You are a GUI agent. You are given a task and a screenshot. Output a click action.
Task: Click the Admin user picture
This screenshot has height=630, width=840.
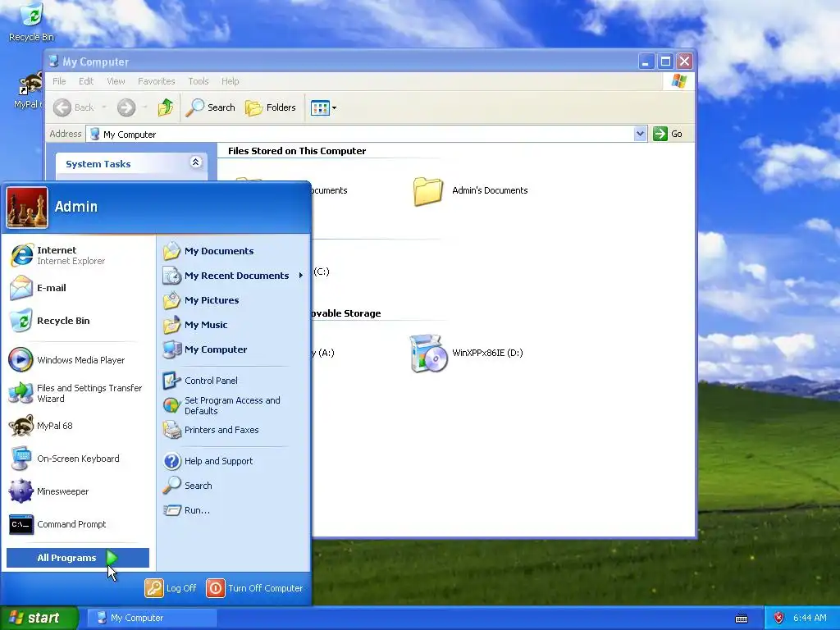[27, 208]
